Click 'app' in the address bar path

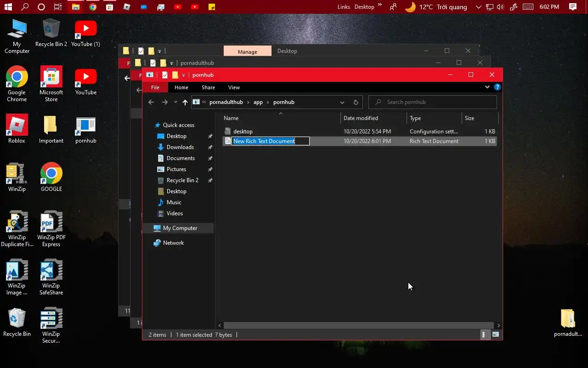click(258, 102)
